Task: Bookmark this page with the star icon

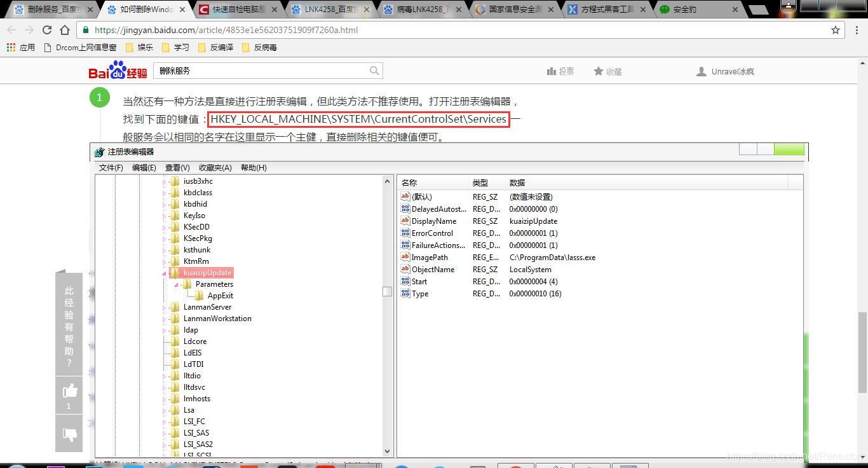Action: tap(836, 30)
